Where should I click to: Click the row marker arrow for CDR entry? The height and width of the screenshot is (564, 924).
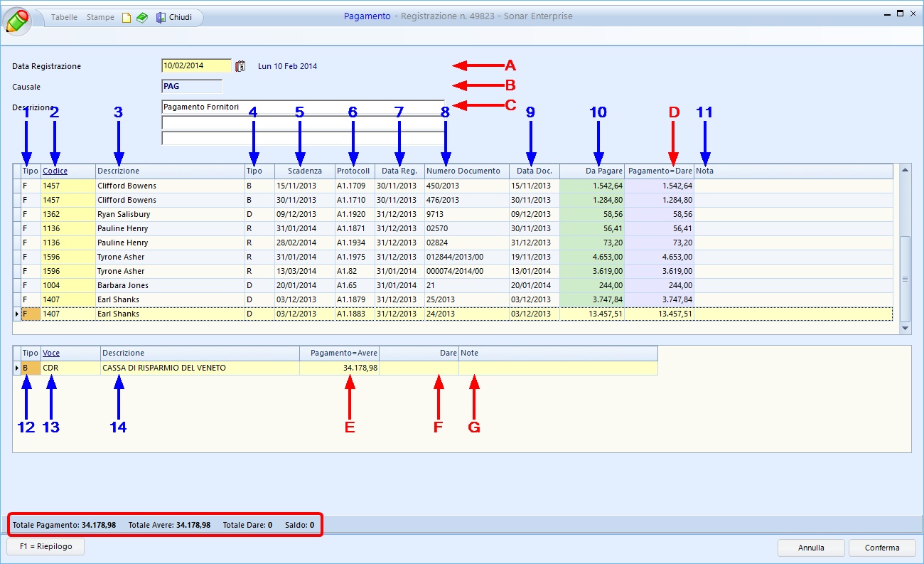17,368
